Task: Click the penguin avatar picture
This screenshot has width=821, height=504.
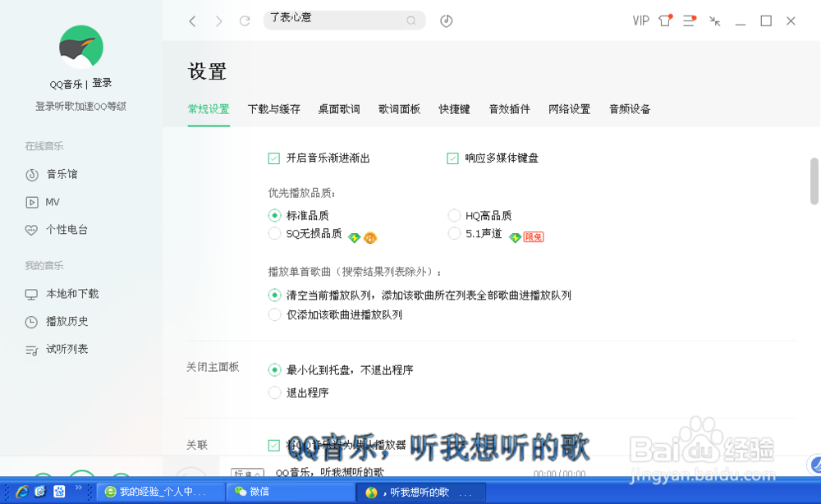Action: tap(81, 47)
